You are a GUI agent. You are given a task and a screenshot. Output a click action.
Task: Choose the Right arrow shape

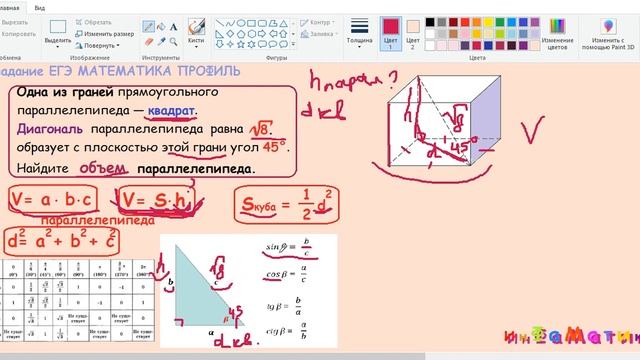[x=262, y=34]
